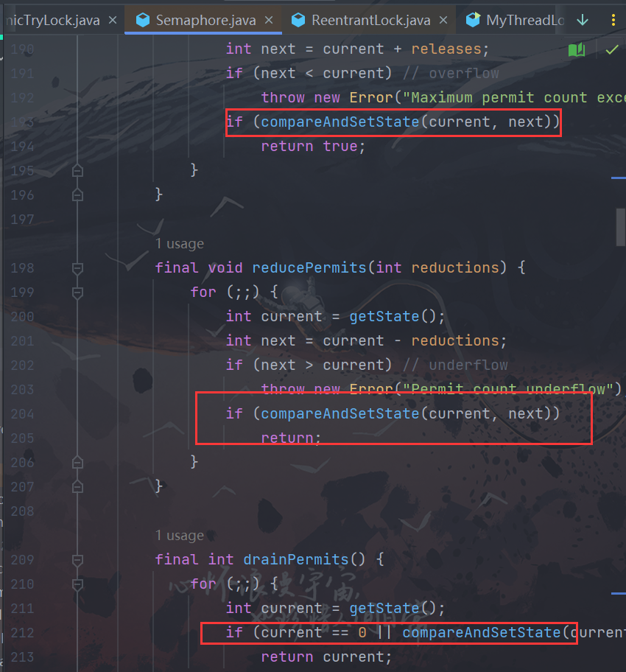
Task: Click the reducePermits method name
Action: click(x=309, y=268)
